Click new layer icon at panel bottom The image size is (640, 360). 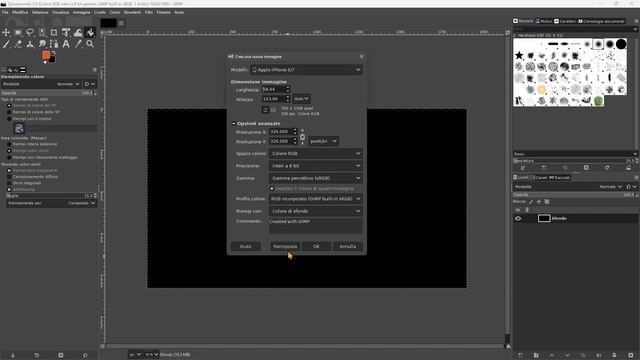(x=520, y=356)
